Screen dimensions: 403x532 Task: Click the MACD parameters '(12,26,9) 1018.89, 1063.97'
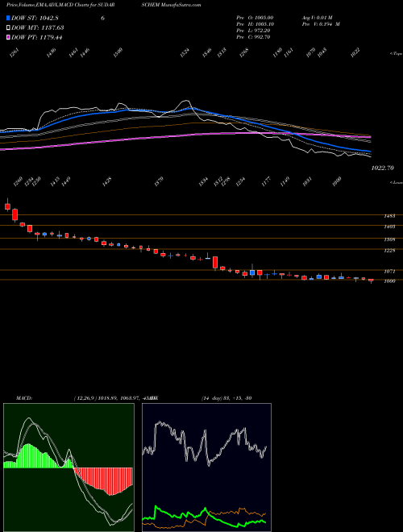click(106, 397)
